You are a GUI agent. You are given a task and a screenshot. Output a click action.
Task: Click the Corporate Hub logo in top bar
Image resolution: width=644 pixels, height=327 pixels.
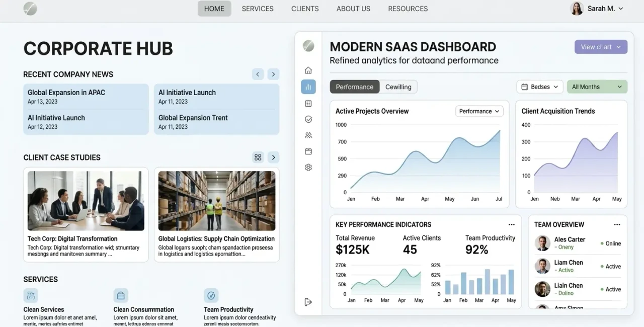point(30,9)
